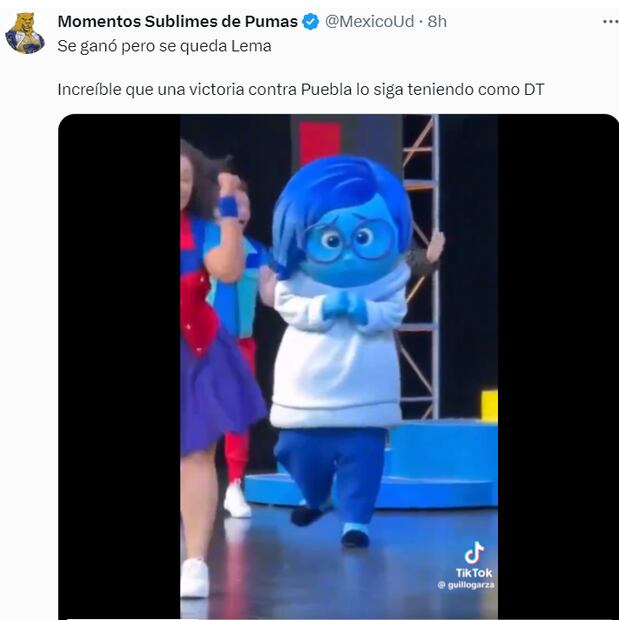
Task: Click the dancer's white sneaker at bottom left
Action: [x=194, y=578]
